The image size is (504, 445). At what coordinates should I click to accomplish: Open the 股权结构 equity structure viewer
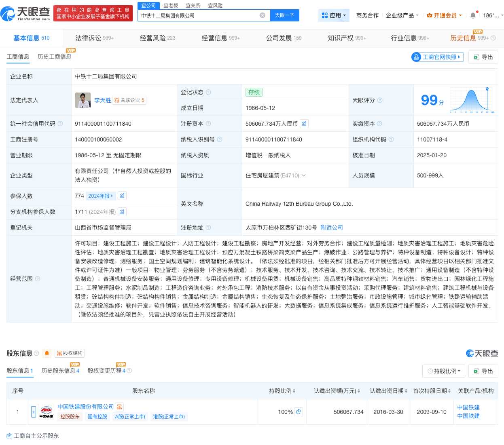(69, 353)
